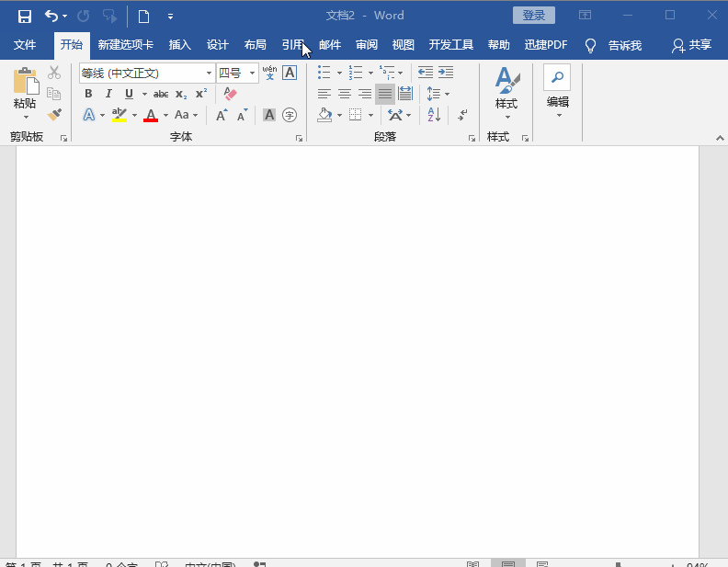This screenshot has height=567, width=728.
Task: Toggle superscript formatting
Action: 201,93
